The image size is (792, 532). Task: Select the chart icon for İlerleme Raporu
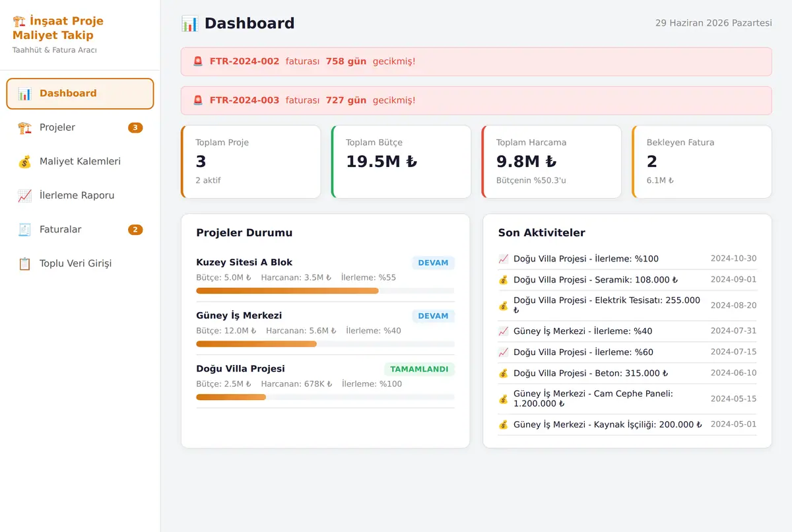[25, 195]
